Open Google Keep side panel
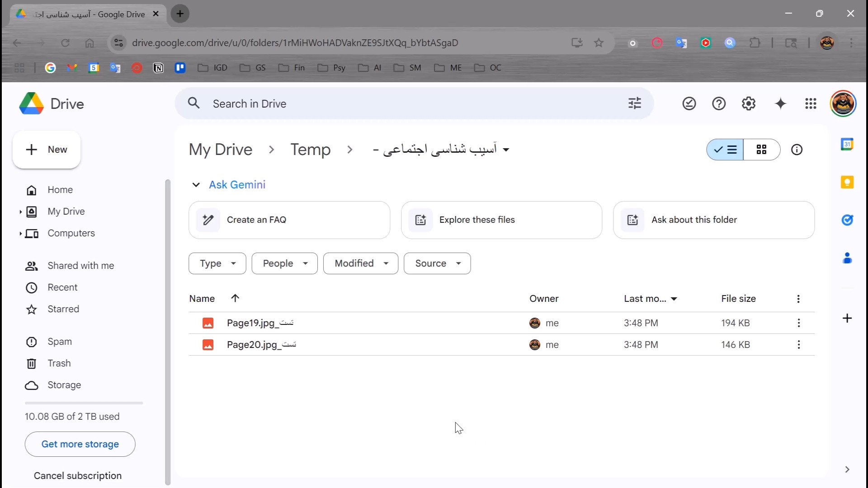Image resolution: width=868 pixels, height=488 pixels. 847,182
